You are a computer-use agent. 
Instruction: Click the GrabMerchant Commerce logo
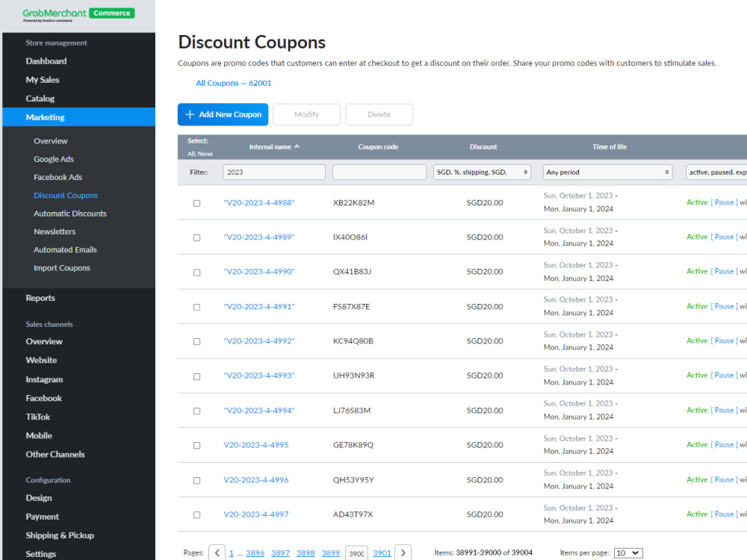[78, 14]
